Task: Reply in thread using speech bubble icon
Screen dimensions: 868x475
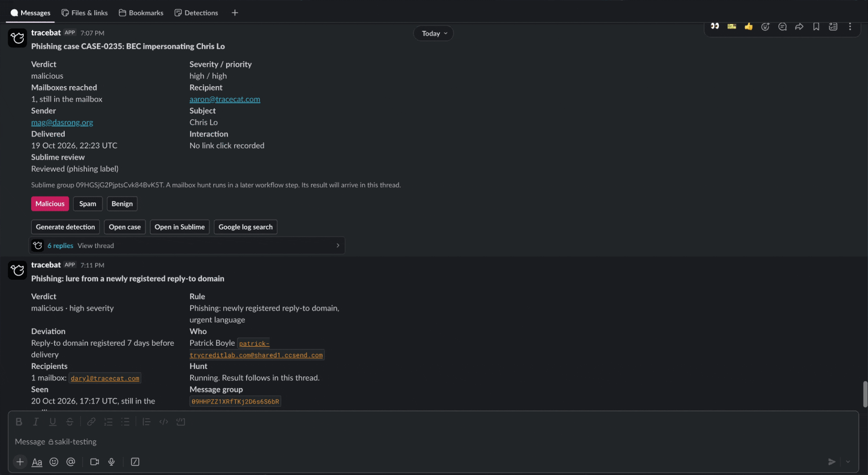Action: click(782, 26)
